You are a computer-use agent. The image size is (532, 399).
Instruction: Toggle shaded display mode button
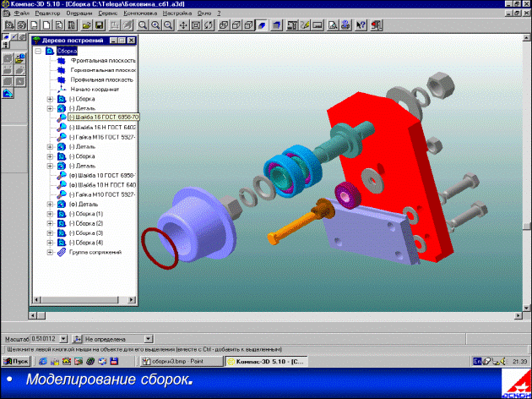pos(262,25)
